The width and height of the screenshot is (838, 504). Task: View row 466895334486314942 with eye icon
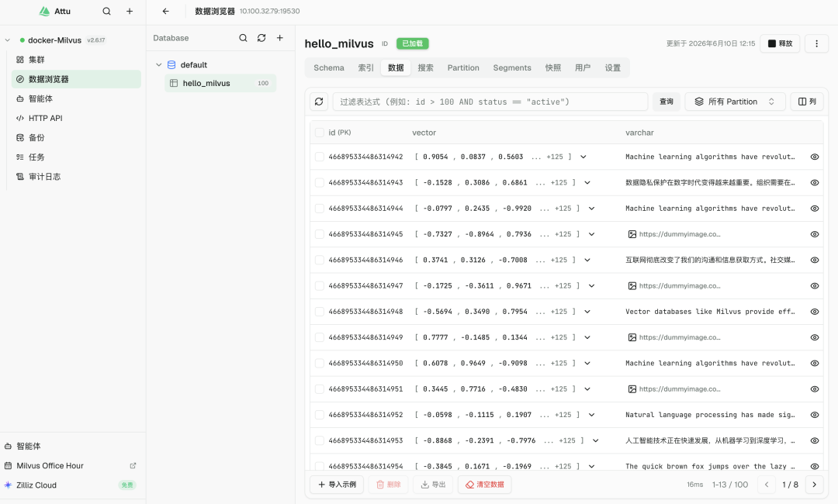[x=815, y=157]
